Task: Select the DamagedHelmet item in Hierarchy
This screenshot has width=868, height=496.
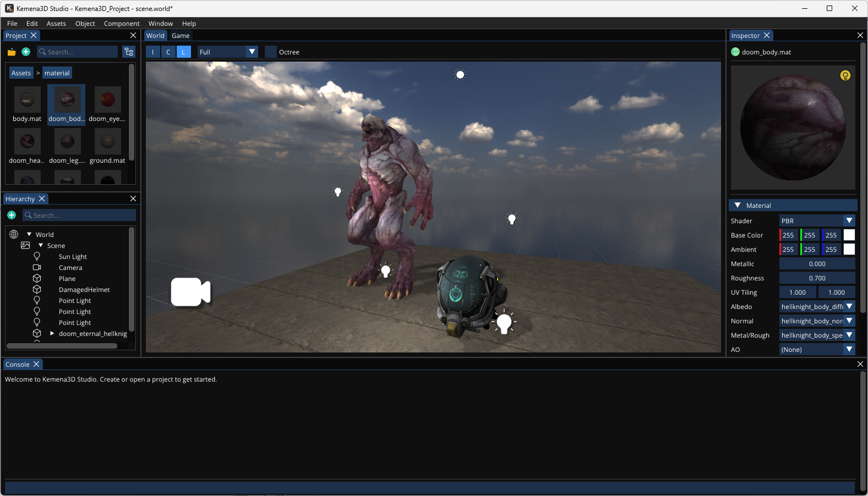Action: (84, 290)
